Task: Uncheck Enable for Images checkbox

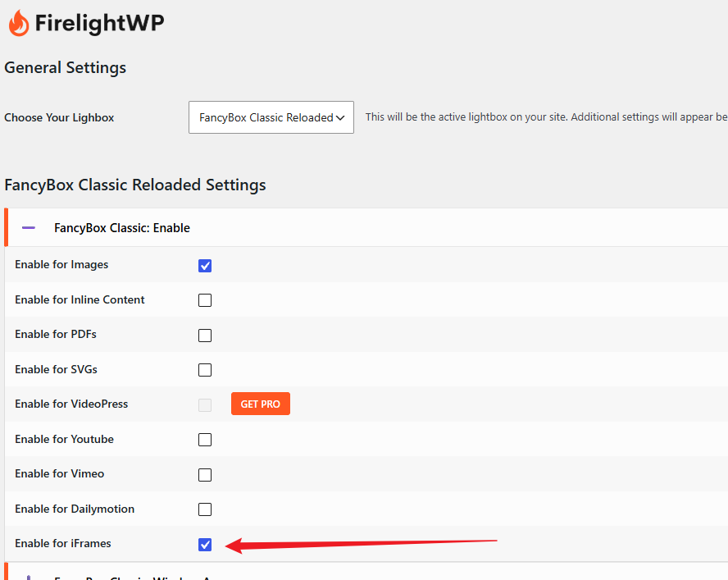Action: (205, 266)
